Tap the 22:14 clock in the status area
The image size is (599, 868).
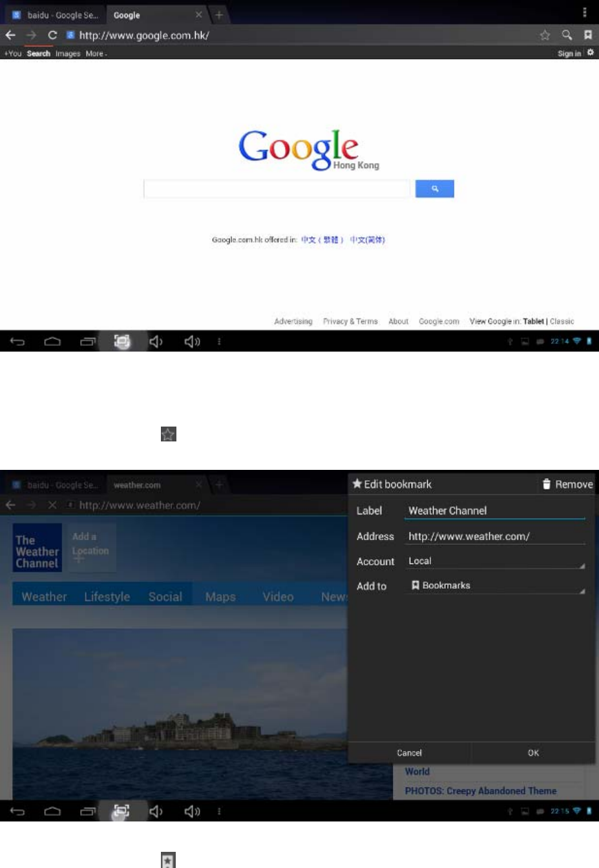tap(560, 341)
